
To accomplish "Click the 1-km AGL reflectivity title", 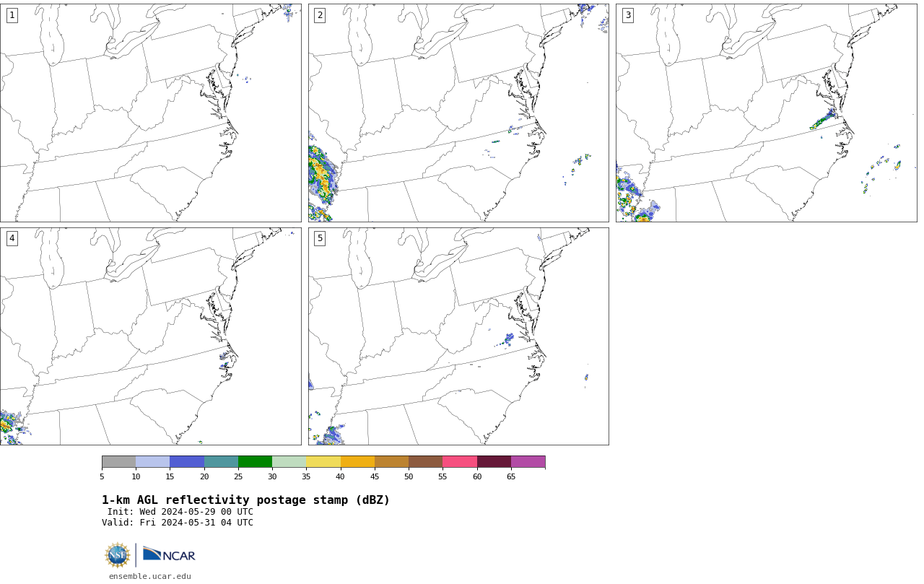I will [x=245, y=500].
